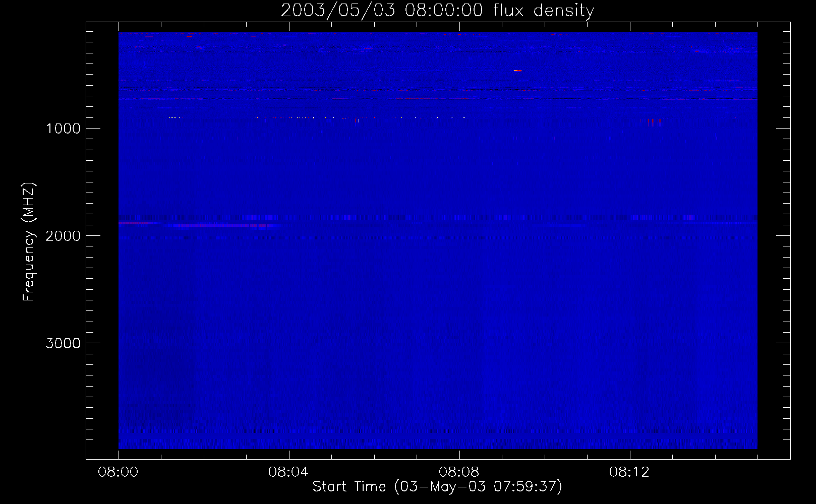Click the 08:00 time tick label
This screenshot has width=816, height=504.
118,472
